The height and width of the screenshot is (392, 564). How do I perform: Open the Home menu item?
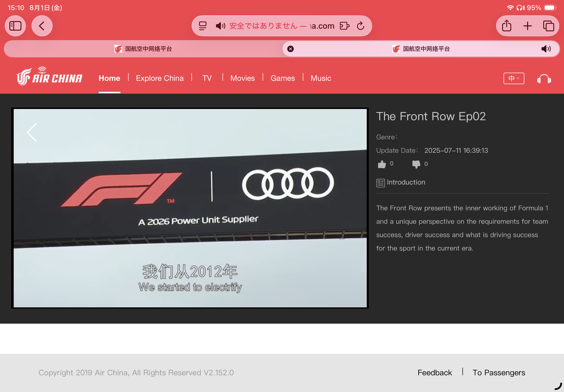click(x=109, y=78)
